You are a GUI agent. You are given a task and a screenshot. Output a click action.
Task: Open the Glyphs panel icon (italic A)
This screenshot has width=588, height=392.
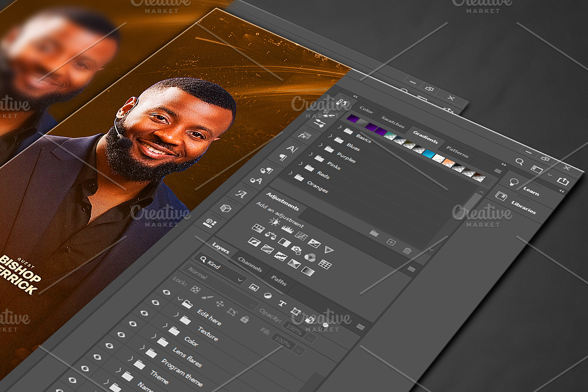(240, 194)
